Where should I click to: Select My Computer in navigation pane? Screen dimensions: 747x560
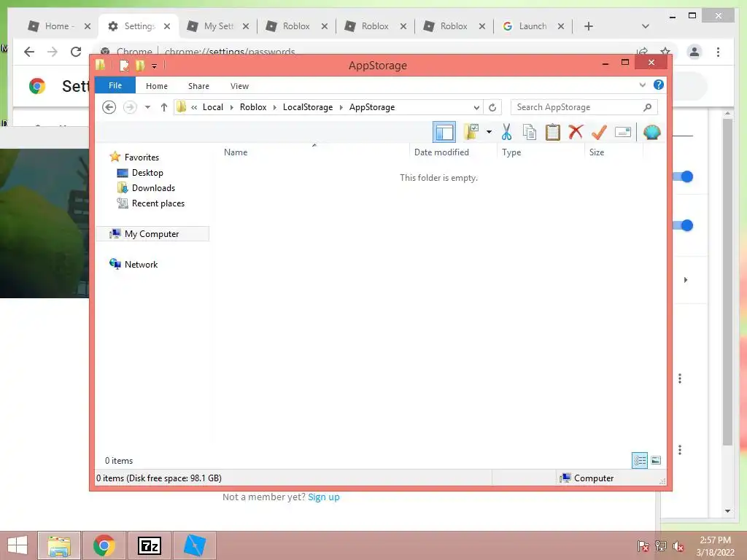point(152,234)
